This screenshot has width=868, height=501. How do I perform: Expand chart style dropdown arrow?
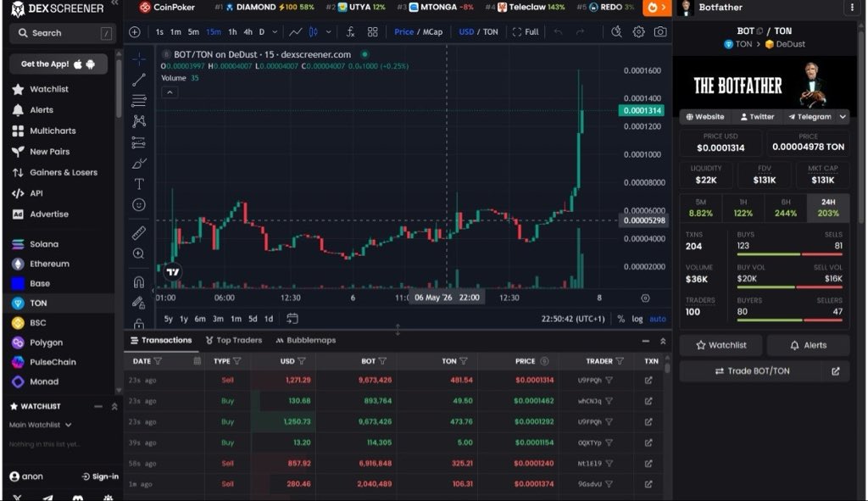tap(328, 32)
